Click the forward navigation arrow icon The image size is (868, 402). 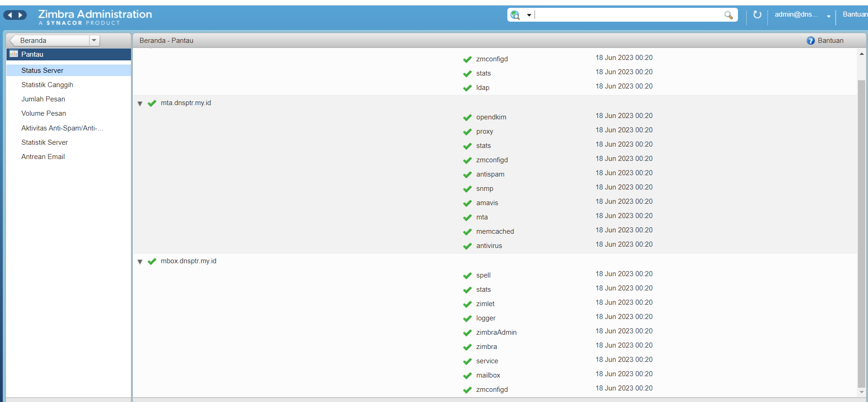point(20,15)
